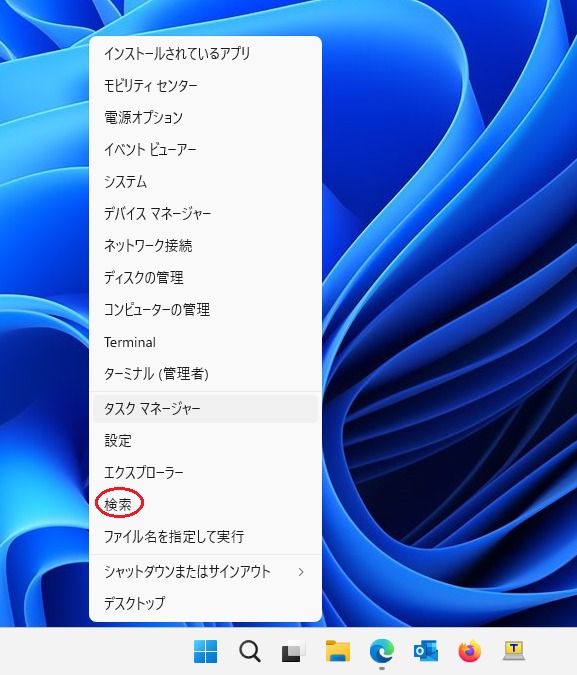The image size is (577, 675).
Task: Launch Microsoft Edge from the taskbar
Action: tap(382, 651)
